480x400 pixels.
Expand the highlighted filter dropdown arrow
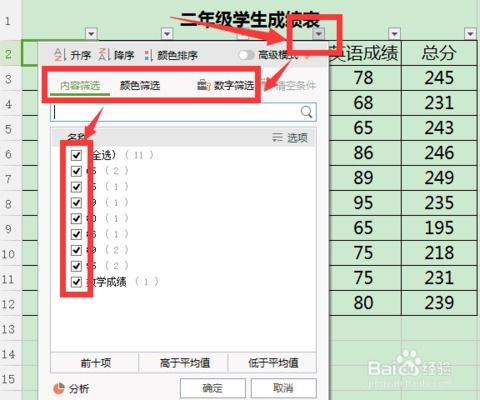[x=318, y=34]
